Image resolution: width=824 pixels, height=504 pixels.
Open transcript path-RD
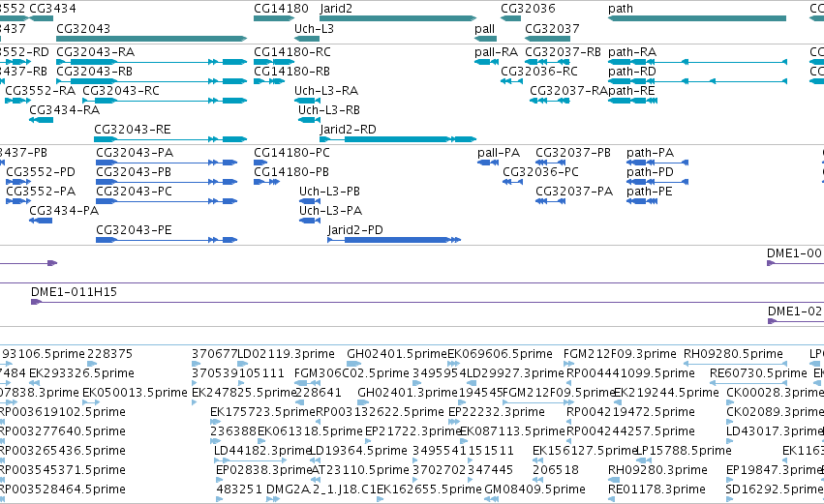(631, 72)
